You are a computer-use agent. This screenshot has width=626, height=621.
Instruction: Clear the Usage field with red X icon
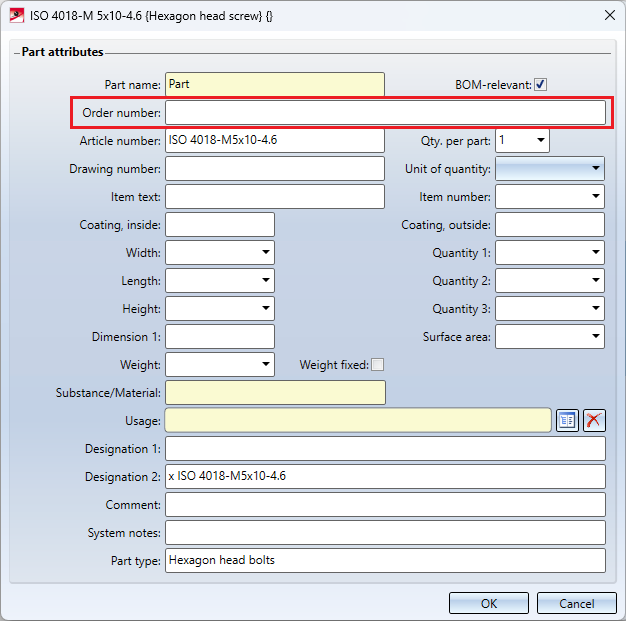coord(594,421)
